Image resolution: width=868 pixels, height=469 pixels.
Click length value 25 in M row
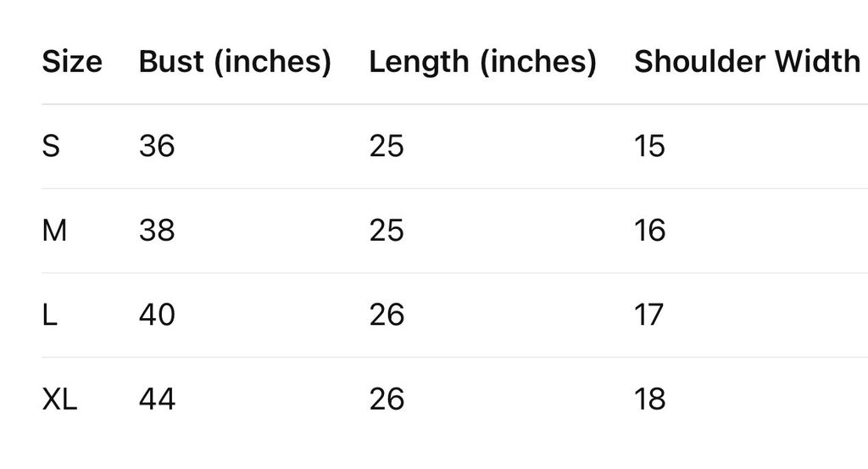tap(387, 231)
